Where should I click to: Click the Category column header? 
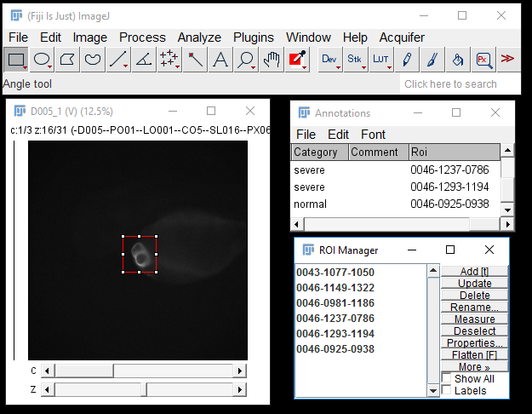coord(320,152)
